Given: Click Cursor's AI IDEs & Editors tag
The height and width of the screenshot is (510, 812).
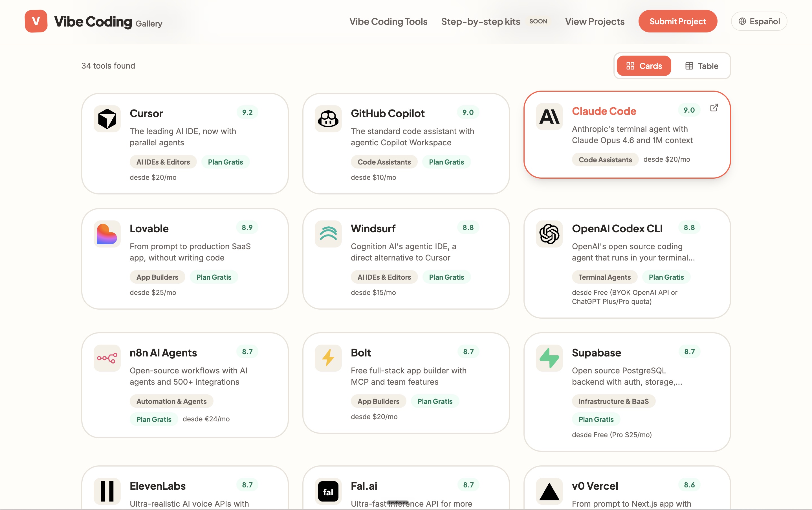Looking at the screenshot, I should pos(163,162).
